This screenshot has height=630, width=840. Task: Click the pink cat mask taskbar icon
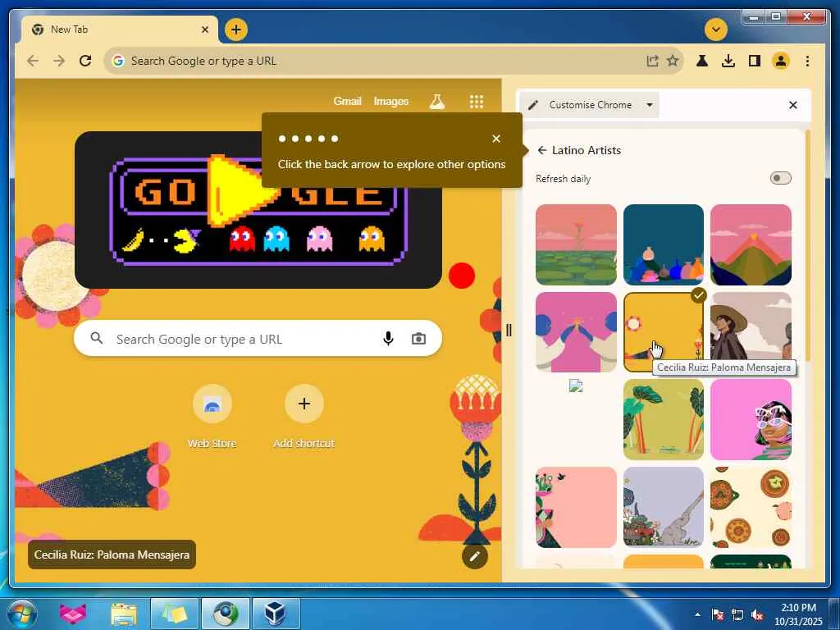coord(72,614)
